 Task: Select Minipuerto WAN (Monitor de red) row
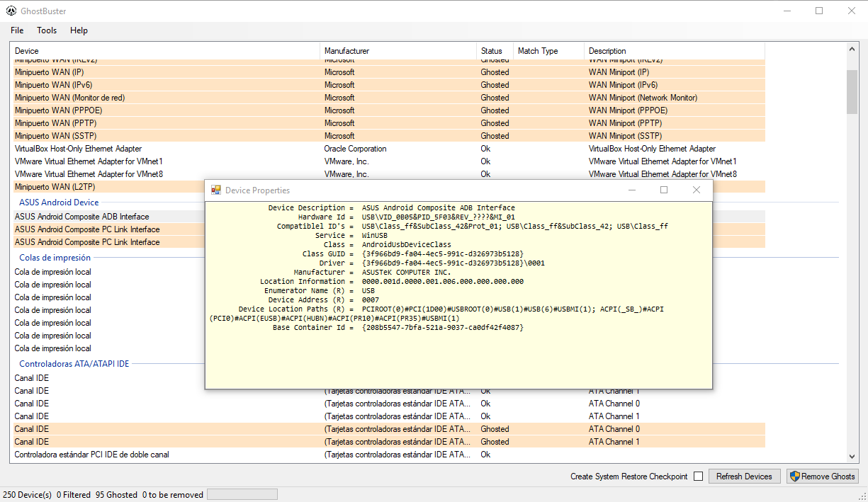[388, 98]
